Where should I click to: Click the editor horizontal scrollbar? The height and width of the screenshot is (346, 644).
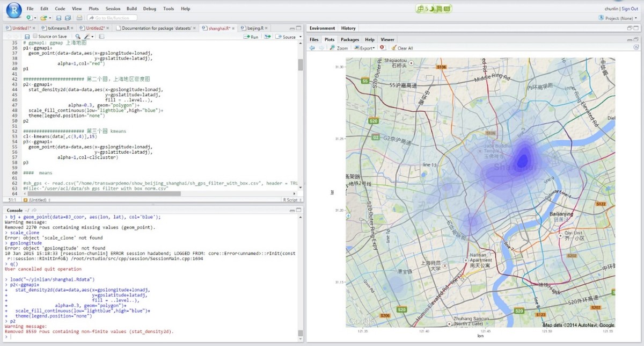[x=107, y=194]
